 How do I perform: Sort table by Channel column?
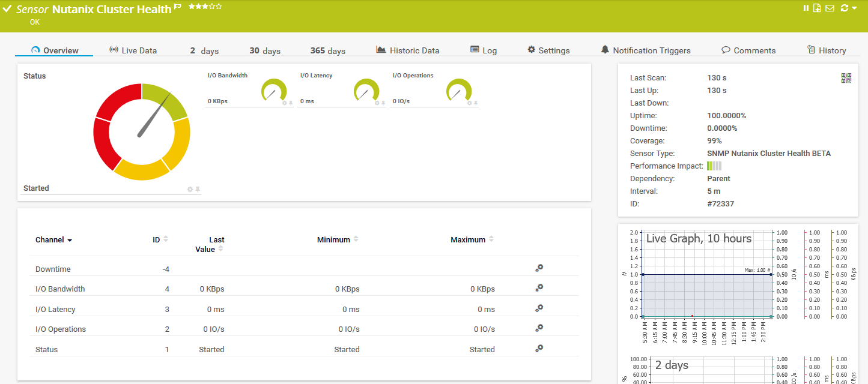53,240
